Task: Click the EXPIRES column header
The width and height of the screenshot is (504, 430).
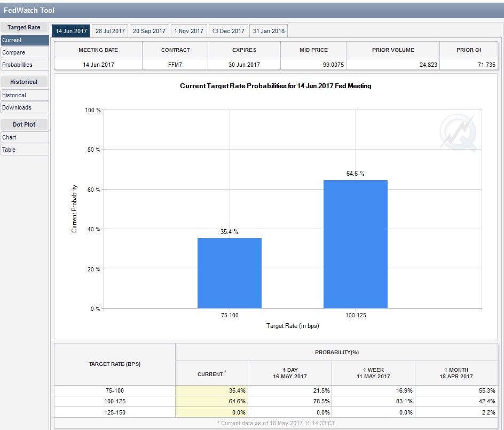Action: coord(245,50)
